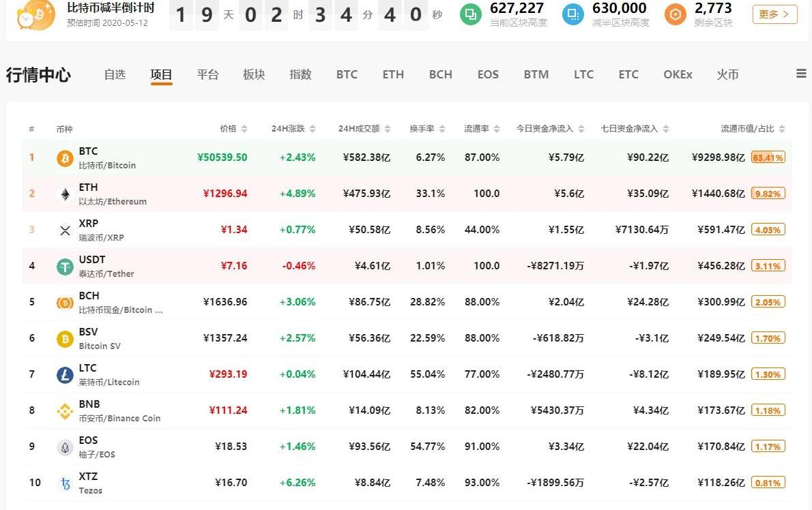Click the Tether USDT coin icon
The width and height of the screenshot is (812, 510).
65,267
